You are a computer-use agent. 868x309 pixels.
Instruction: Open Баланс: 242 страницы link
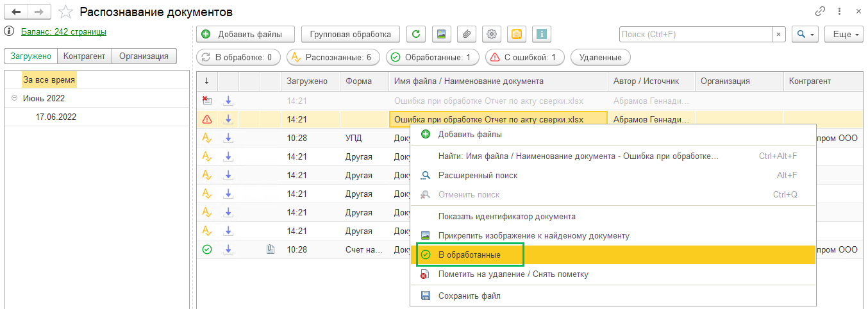tap(63, 31)
